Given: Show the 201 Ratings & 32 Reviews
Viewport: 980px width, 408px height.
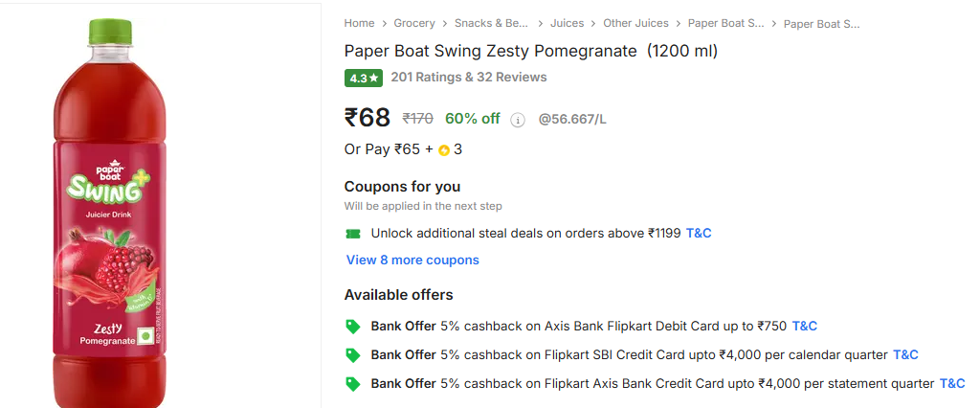Looking at the screenshot, I should 469,78.
